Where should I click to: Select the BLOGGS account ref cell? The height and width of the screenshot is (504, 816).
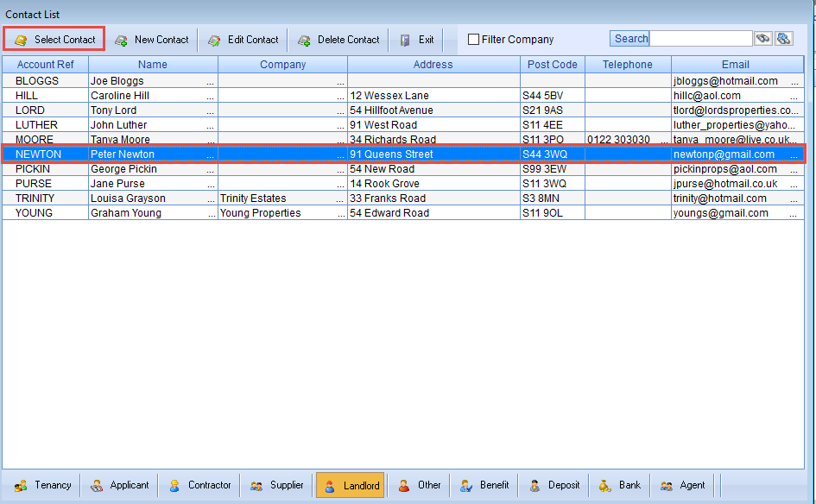pos(46,80)
